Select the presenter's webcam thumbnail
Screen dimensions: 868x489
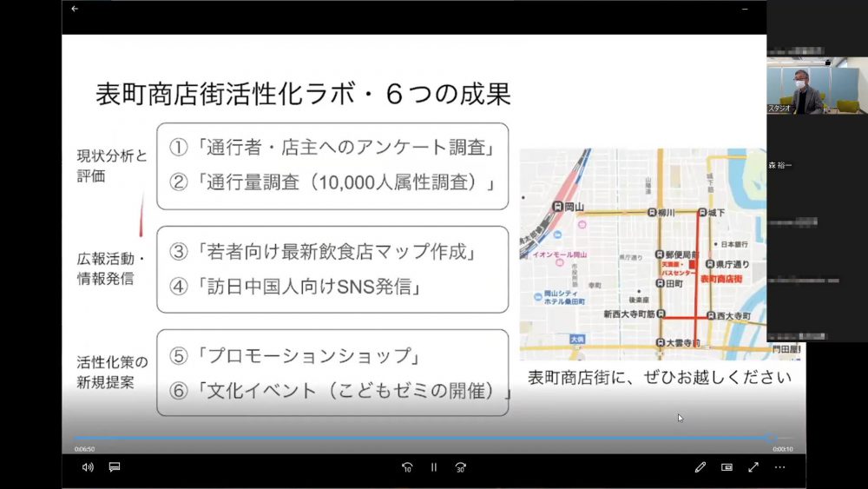pos(817,86)
